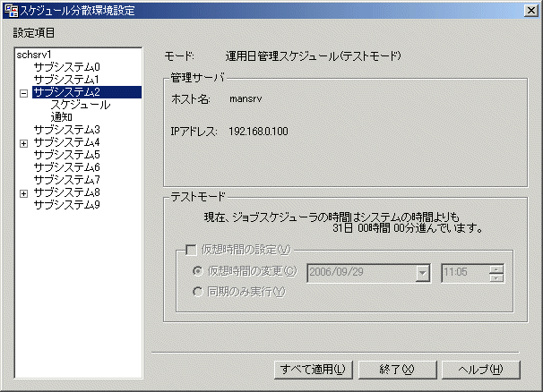543x392 pixels.
Task: Open スケジュール under サブシステム2
Action: tap(81, 105)
